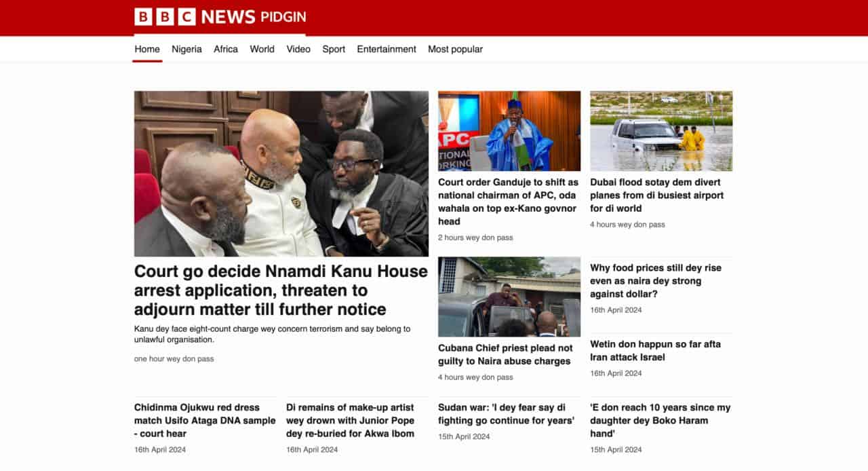
Task: Click the BBC logo blocks
Action: coord(165,17)
